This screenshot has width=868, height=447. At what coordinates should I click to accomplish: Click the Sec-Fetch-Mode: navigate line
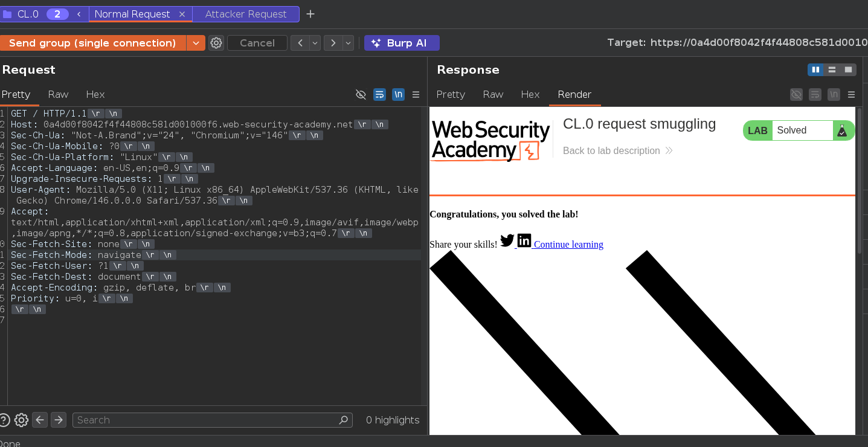tap(94, 255)
